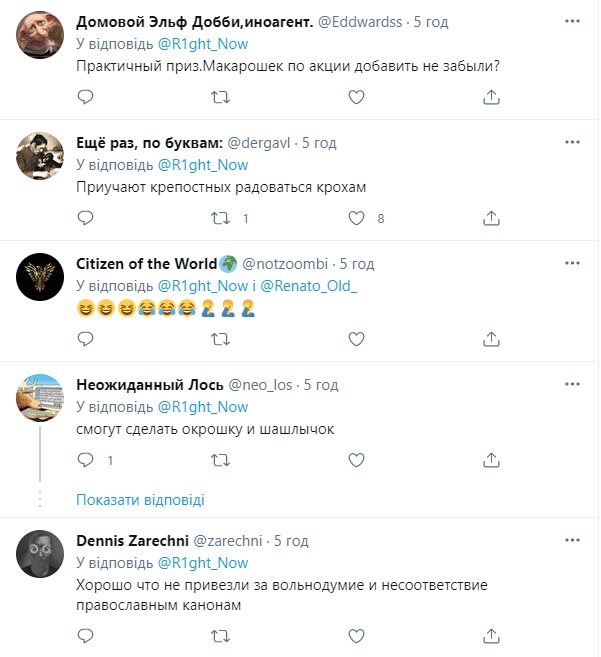Reply to Неожиданный Лось tweet with 1 reply
The height and width of the screenshot is (657, 601).
(86, 460)
